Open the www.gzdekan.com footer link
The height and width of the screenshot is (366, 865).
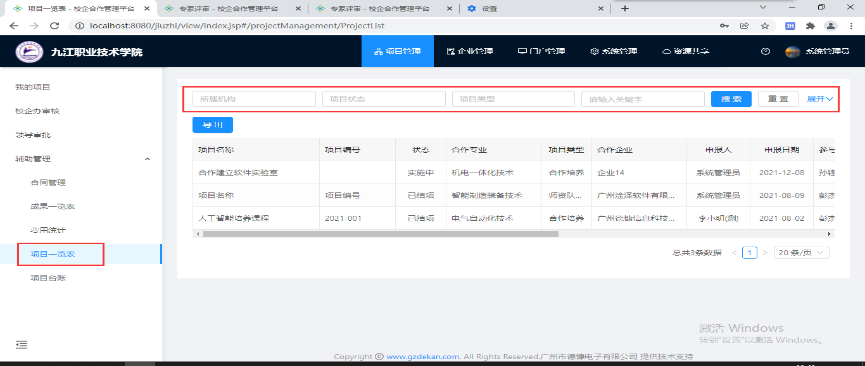(x=423, y=357)
